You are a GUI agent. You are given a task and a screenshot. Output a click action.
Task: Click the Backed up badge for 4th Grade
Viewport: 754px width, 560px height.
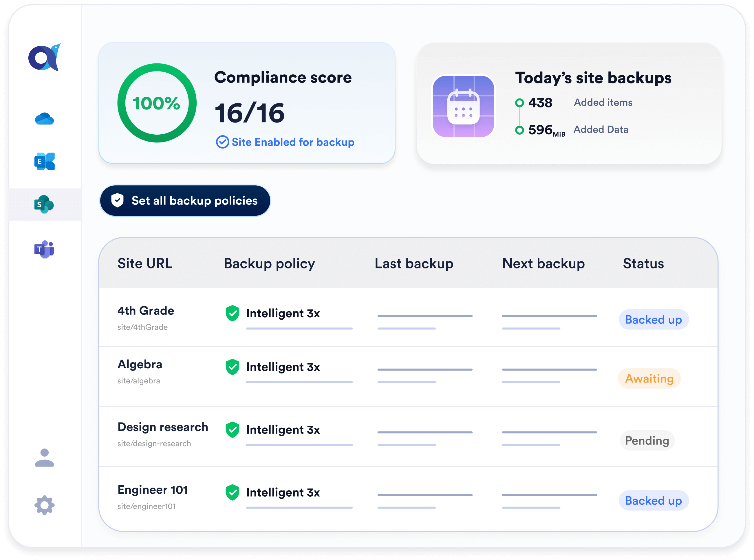point(653,320)
